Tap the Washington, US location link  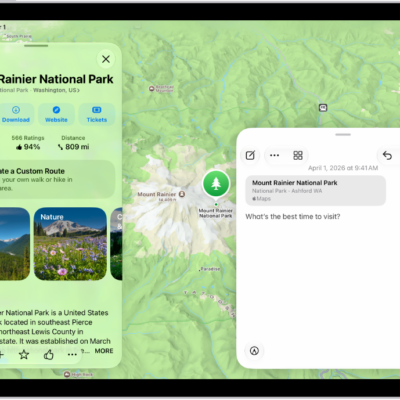coord(56,90)
